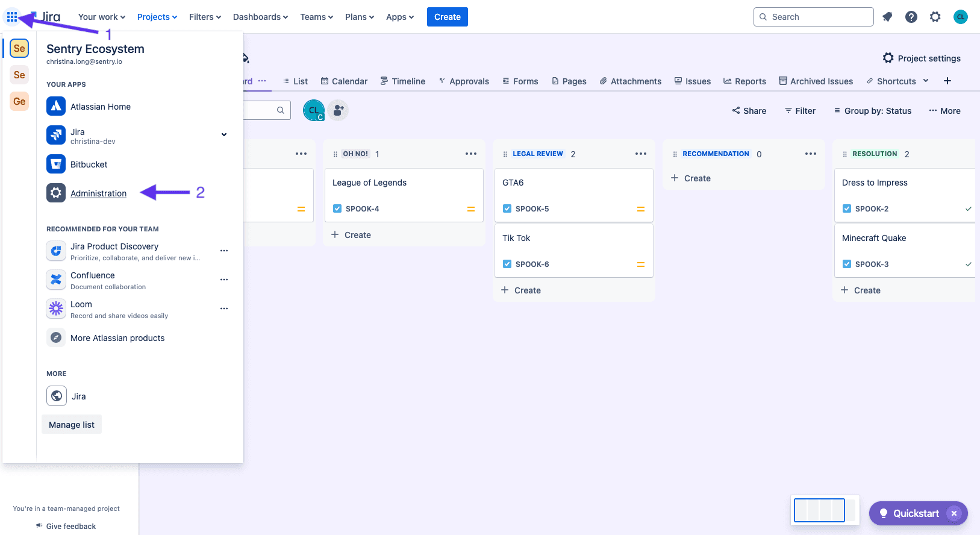Switch to the Timeline tab
The height and width of the screenshot is (535, 980).
tap(402, 81)
